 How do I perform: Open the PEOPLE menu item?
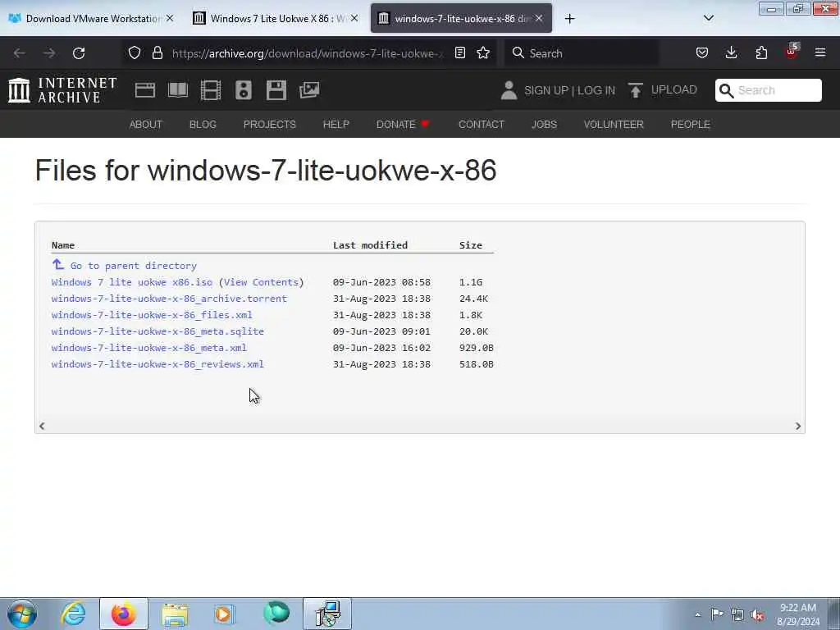click(x=691, y=125)
